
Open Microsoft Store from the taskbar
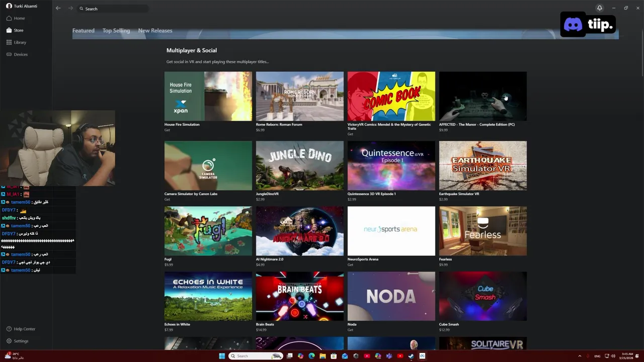point(334,356)
